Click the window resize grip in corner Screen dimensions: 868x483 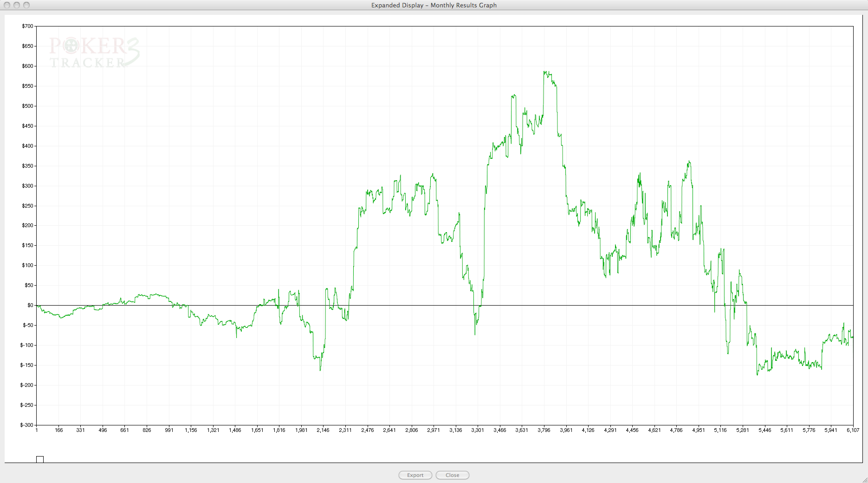864,479
